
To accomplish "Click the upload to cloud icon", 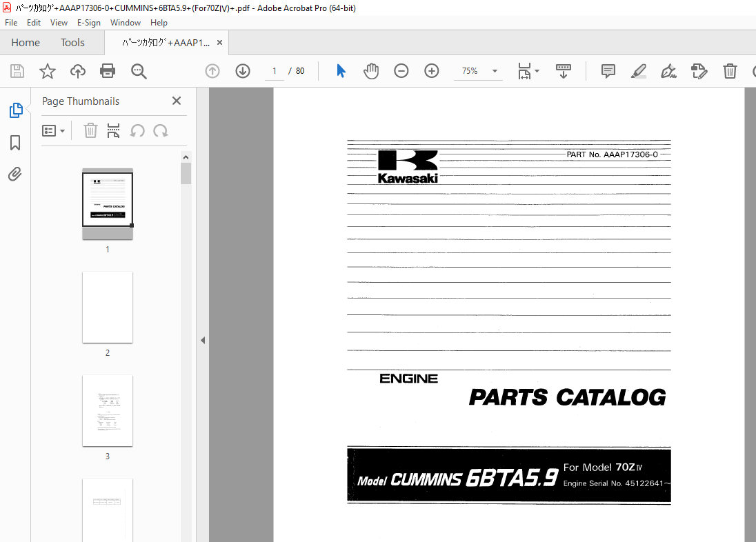I will (78, 71).
